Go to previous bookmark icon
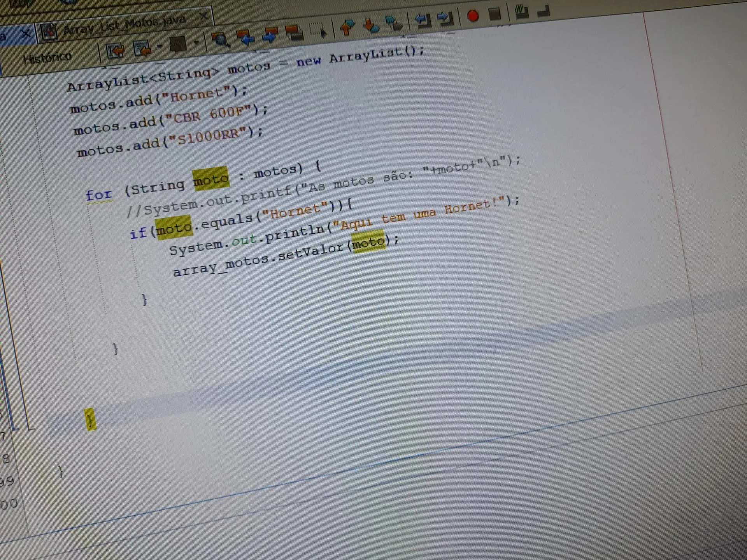747x560 pixels. (347, 26)
